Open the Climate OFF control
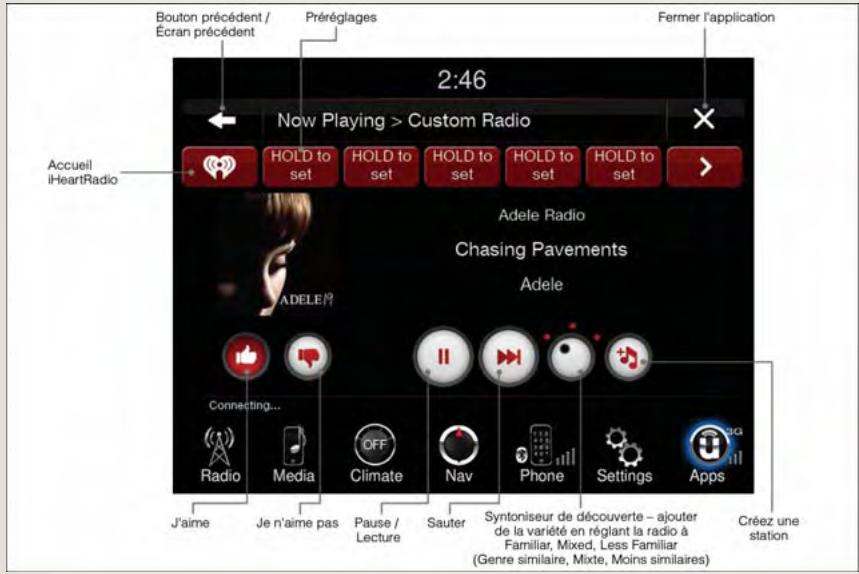Viewport: 859px width, 574px height. click(376, 454)
